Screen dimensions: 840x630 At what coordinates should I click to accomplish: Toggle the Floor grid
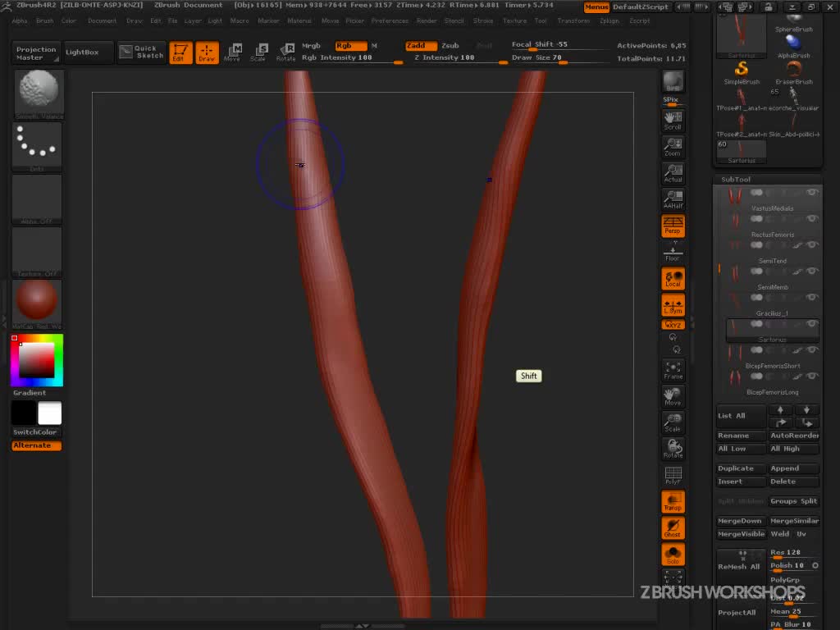point(673,252)
